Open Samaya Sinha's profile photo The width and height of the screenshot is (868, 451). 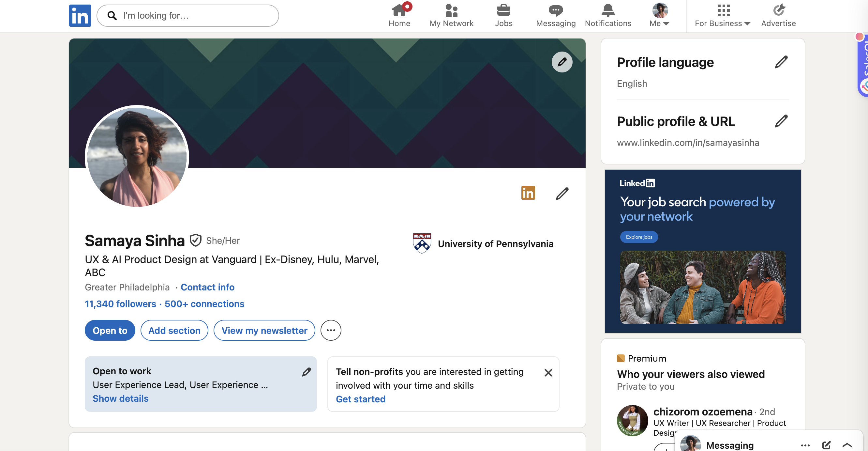(x=137, y=157)
